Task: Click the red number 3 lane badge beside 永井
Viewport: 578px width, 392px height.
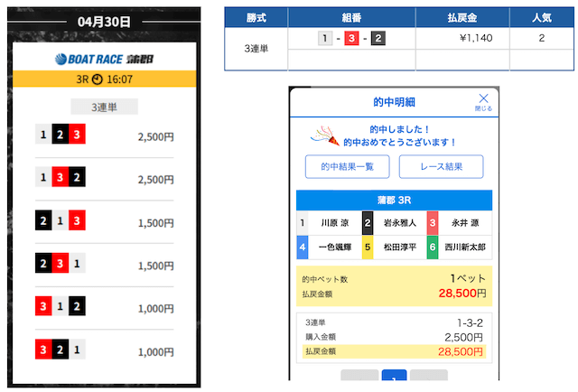Action: click(x=433, y=223)
